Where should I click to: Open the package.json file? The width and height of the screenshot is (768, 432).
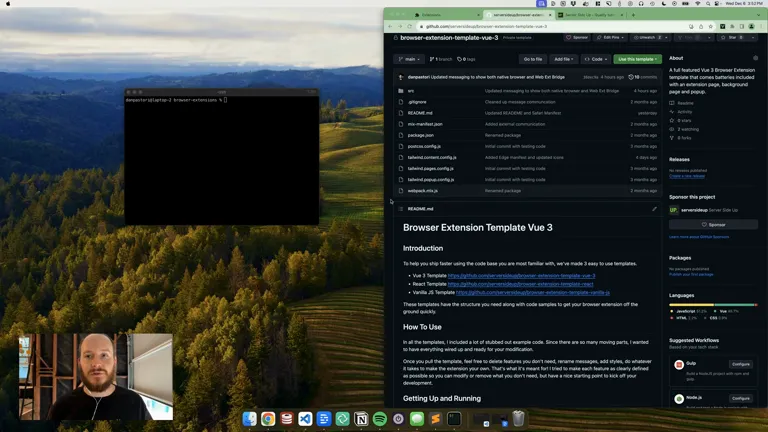pos(420,135)
